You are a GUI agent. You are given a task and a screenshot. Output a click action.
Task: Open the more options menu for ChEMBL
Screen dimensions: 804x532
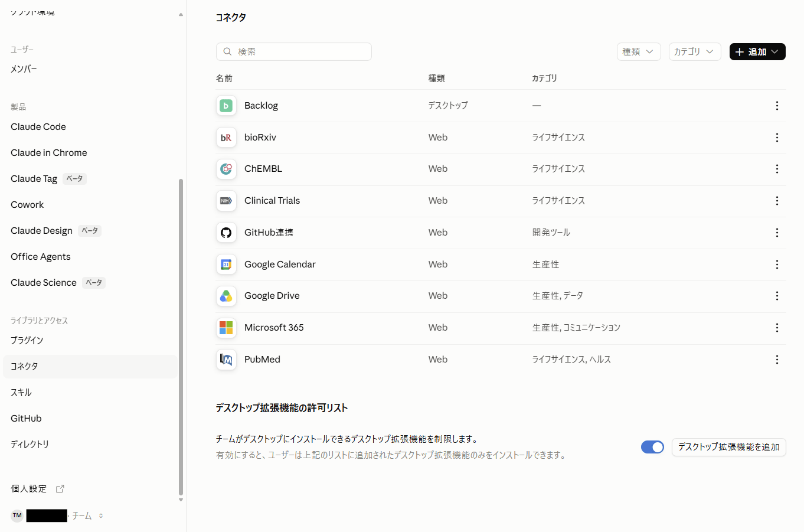tap(777, 169)
